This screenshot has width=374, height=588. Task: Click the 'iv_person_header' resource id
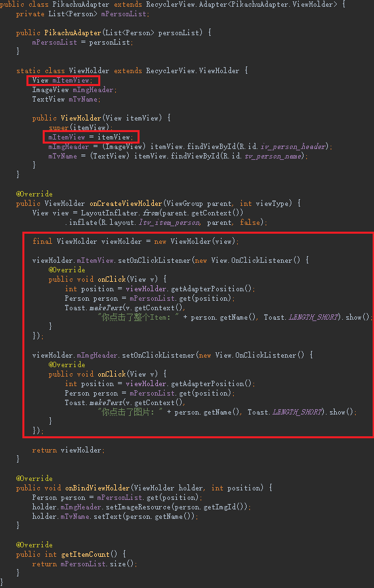pos(292,146)
